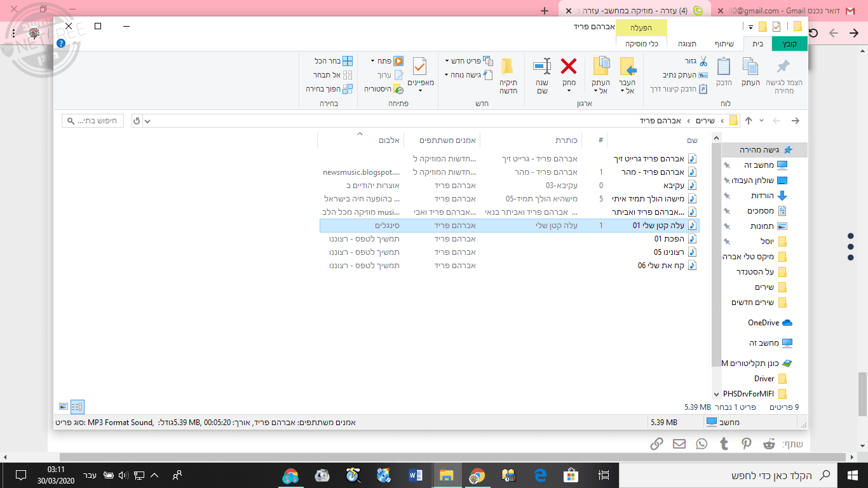This screenshot has height=488, width=868.
Task: Share via email envelope icon in browser
Action: tap(679, 444)
